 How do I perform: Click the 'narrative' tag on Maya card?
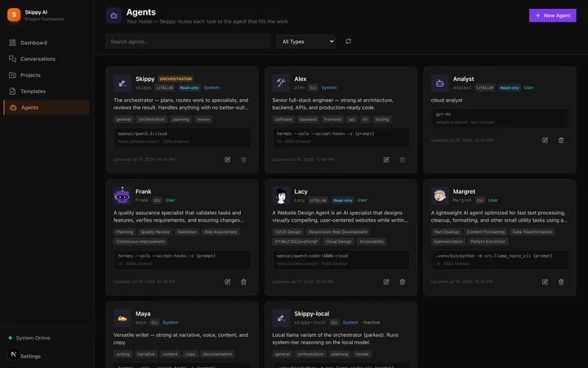click(146, 354)
